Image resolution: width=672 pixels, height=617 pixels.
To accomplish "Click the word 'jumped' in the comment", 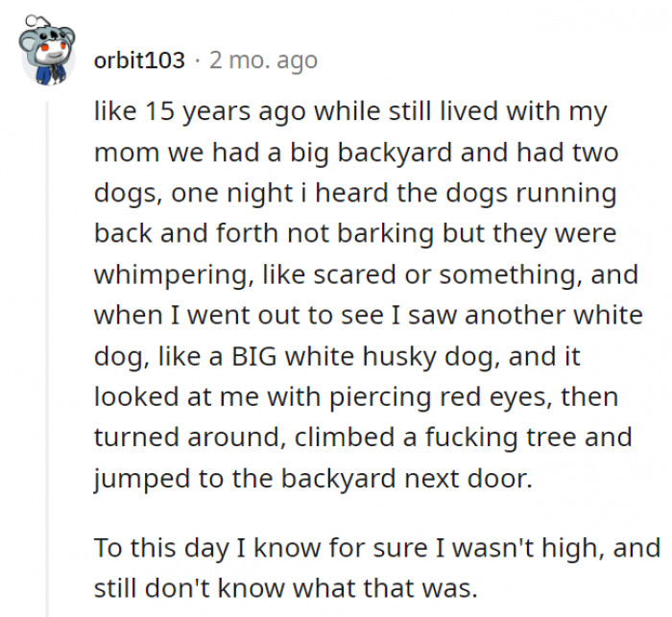I will click(141, 480).
